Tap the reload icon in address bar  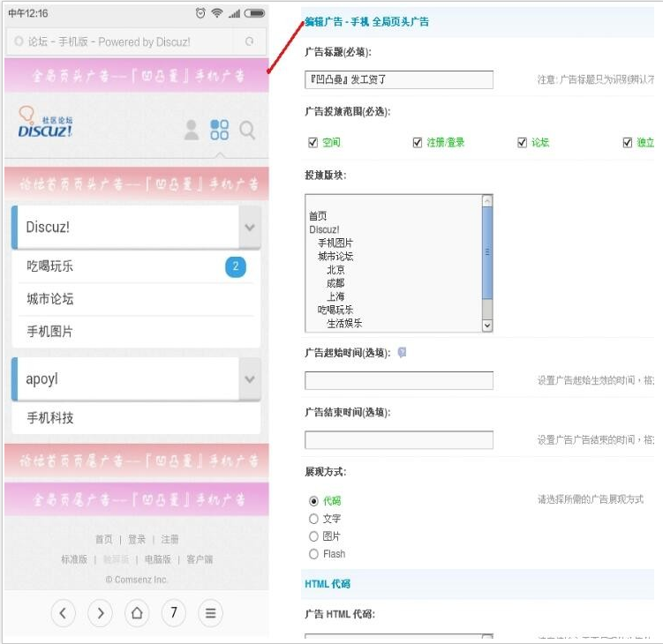(250, 41)
